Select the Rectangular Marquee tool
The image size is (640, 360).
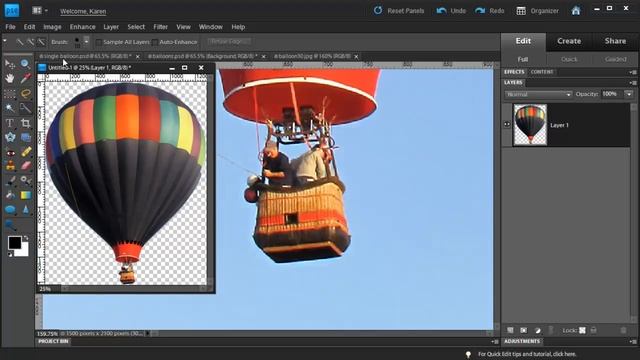(10, 93)
